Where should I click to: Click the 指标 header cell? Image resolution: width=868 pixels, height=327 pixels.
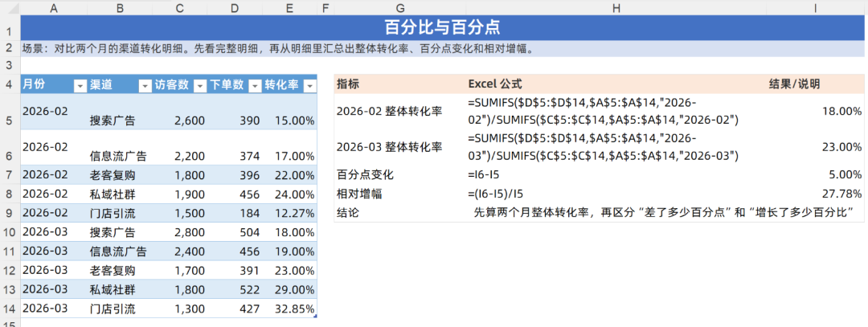399,84
